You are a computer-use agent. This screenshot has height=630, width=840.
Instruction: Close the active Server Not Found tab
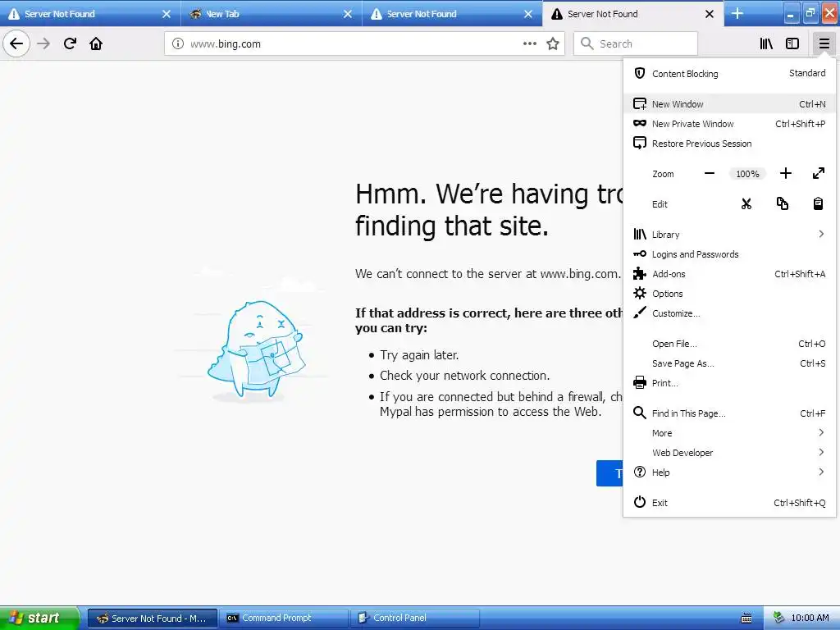(710, 14)
